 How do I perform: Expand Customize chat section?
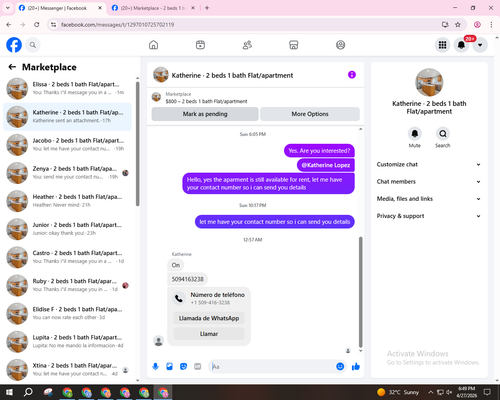click(x=429, y=164)
